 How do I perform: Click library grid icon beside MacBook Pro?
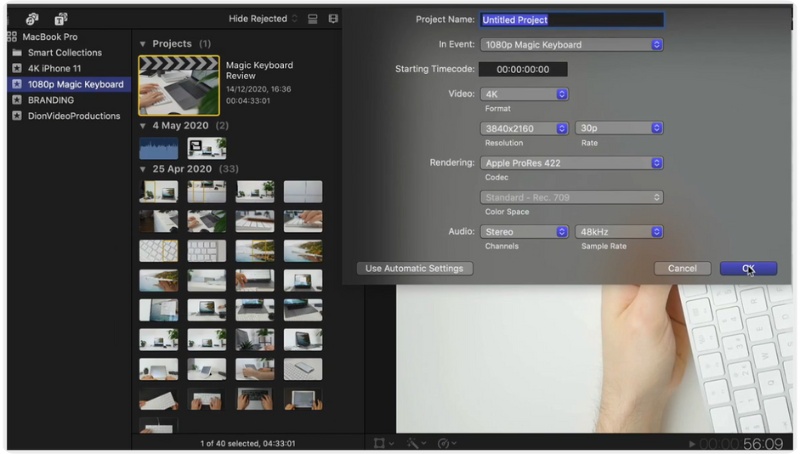pyautogui.click(x=13, y=37)
